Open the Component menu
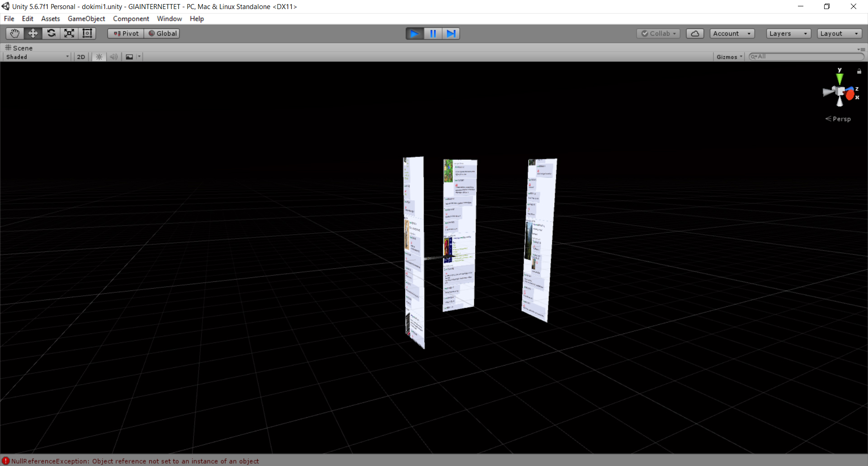This screenshot has height=466, width=868. pyautogui.click(x=131, y=19)
